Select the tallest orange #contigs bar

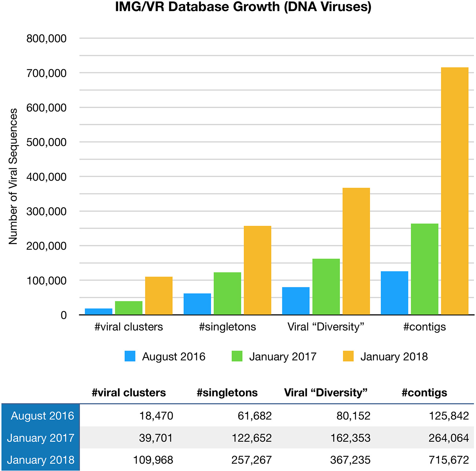pos(454,191)
